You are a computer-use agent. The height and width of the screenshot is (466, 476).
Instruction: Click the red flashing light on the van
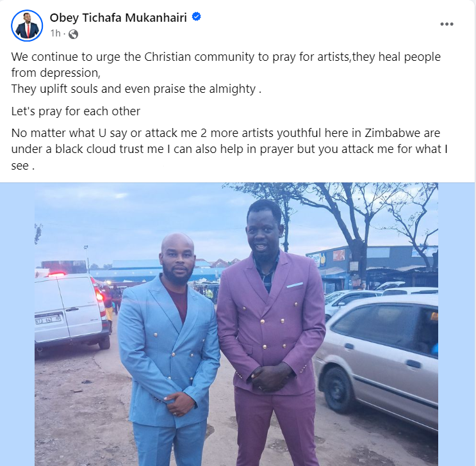(57, 274)
